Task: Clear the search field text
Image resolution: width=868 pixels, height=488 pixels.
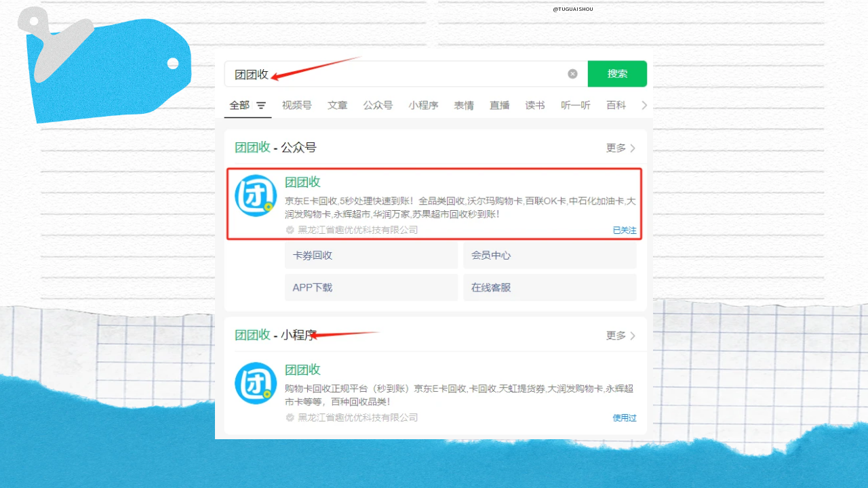Action: click(572, 74)
